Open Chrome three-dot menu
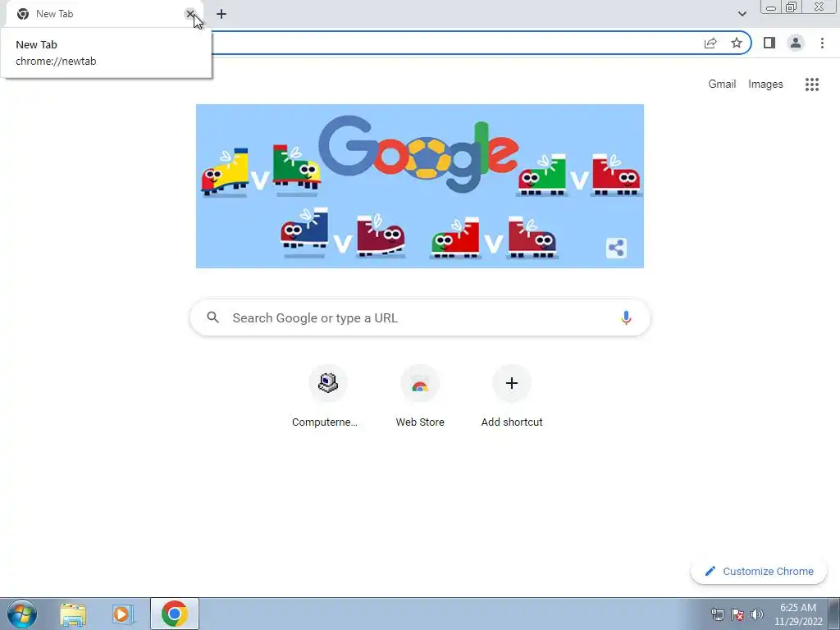This screenshot has height=630, width=840. click(x=822, y=43)
